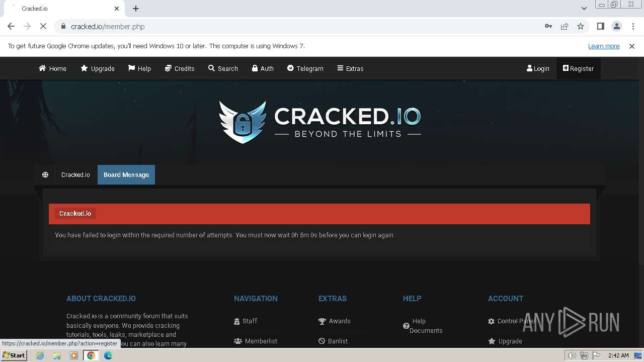644x362 pixels.
Task: Toggle the Chrome side panel
Action: point(600,26)
